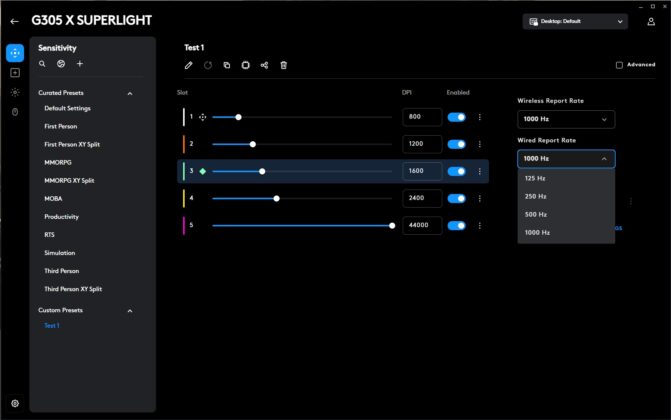Image resolution: width=671 pixels, height=420 pixels.
Task: Add a new preset with plus icon
Action: tap(80, 64)
